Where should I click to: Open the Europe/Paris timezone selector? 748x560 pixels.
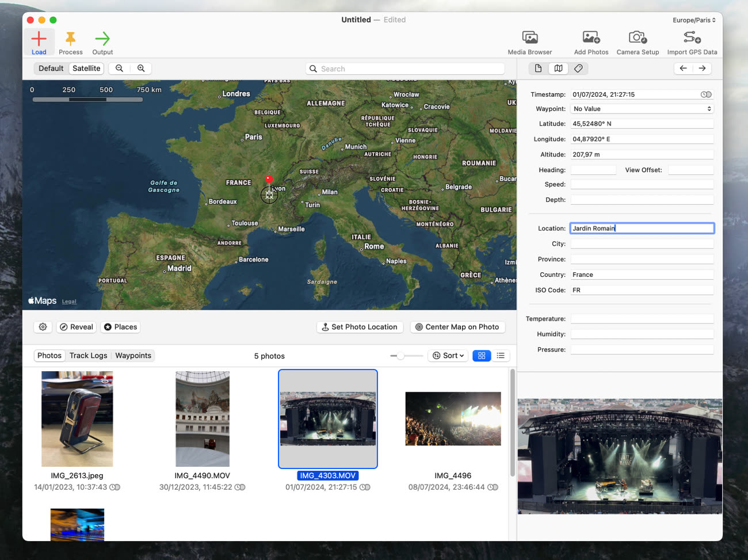click(694, 20)
